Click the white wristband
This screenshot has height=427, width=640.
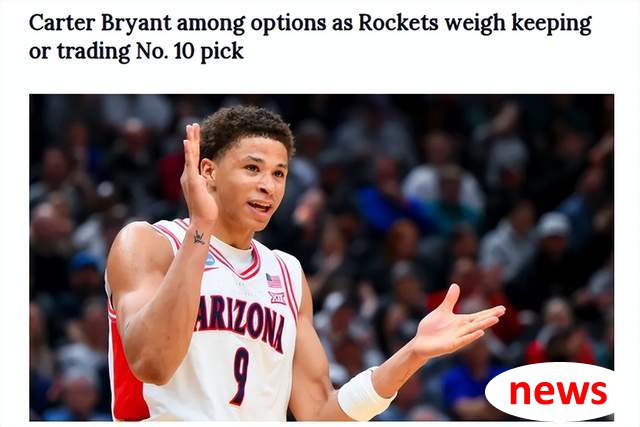[363, 394]
